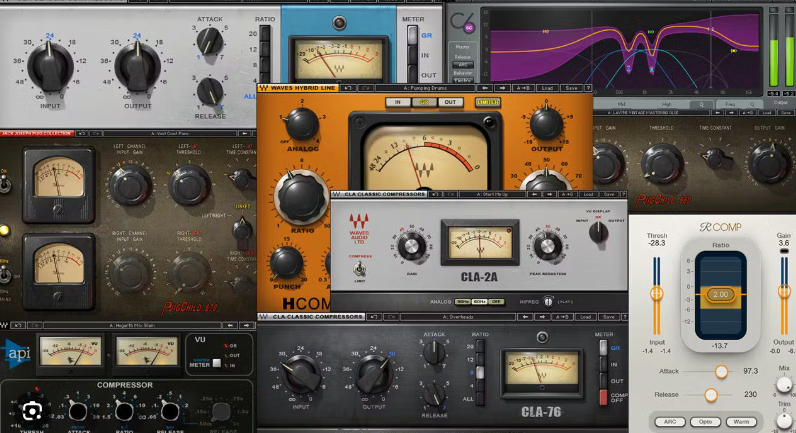The height and width of the screenshot is (433, 796).
Task: Click the PuigChild 670 left channel input gain knob
Action: point(130,185)
